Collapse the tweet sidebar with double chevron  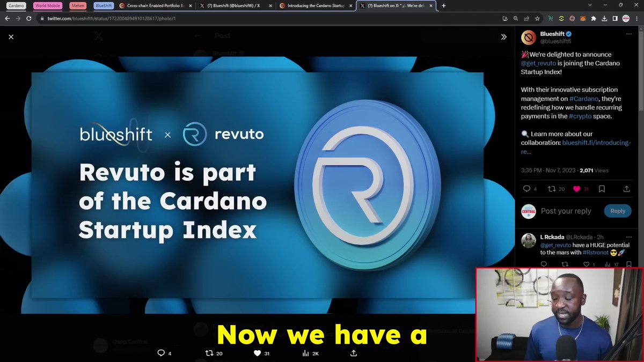[503, 37]
